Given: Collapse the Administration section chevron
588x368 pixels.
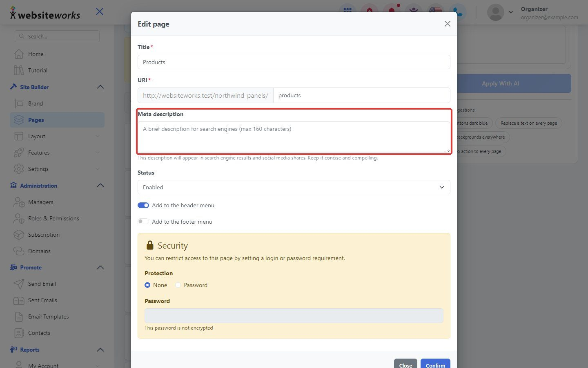Looking at the screenshot, I should [100, 186].
